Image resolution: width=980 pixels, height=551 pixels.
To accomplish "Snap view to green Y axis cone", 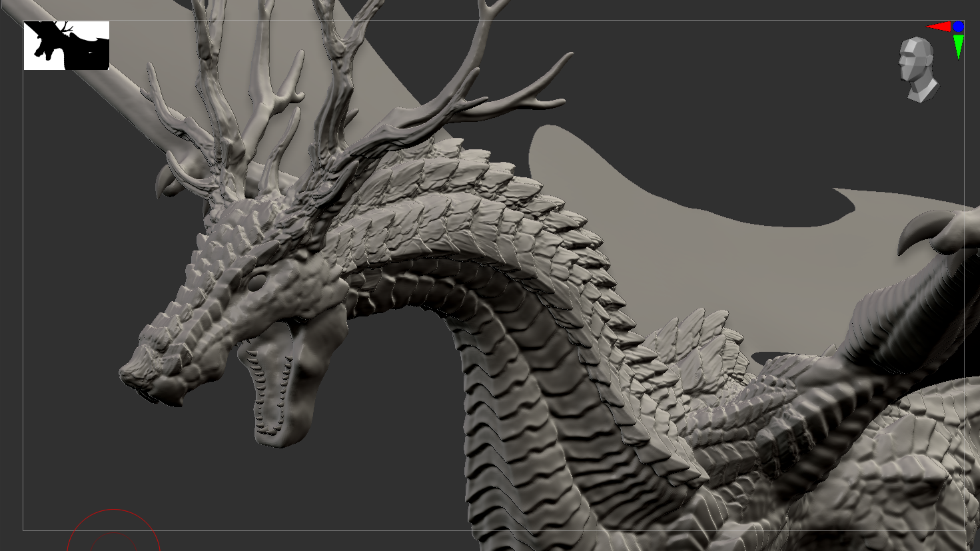I will pos(959,47).
